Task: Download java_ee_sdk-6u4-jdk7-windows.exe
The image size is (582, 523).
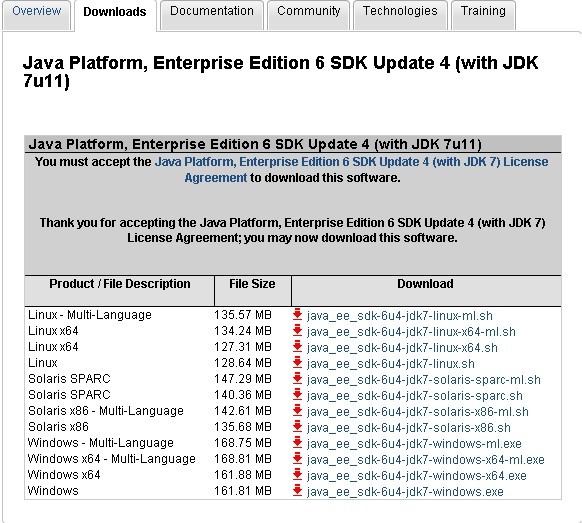Action: click(405, 491)
